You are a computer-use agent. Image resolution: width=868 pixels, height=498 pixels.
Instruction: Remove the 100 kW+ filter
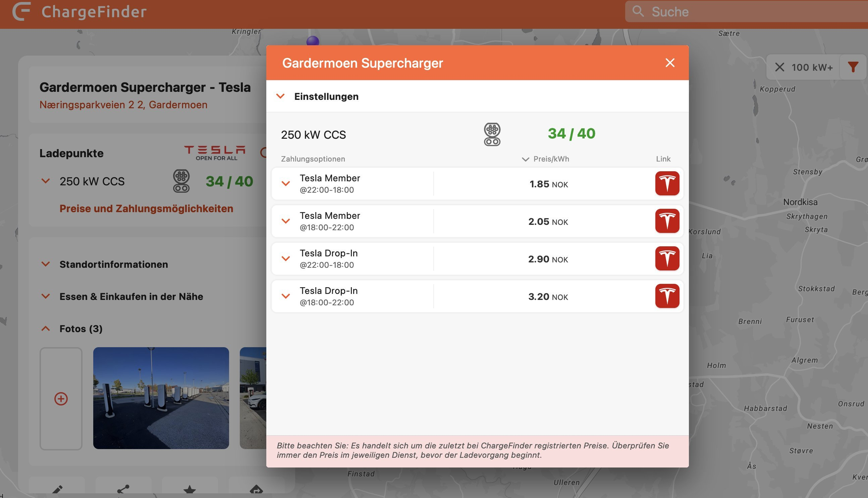click(779, 67)
